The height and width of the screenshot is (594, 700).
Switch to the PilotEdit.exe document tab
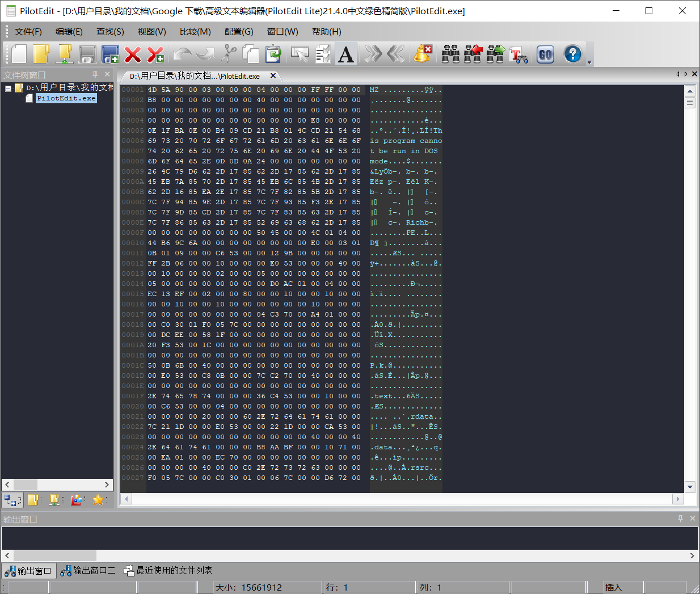[195, 76]
